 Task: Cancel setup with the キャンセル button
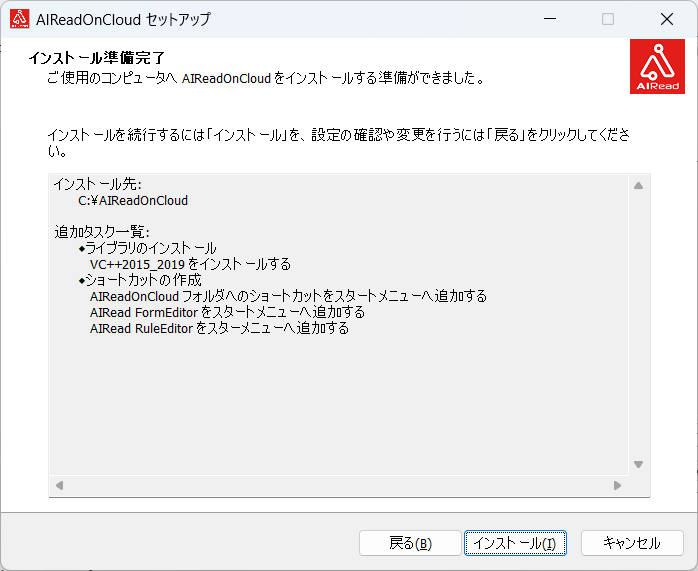(632, 543)
